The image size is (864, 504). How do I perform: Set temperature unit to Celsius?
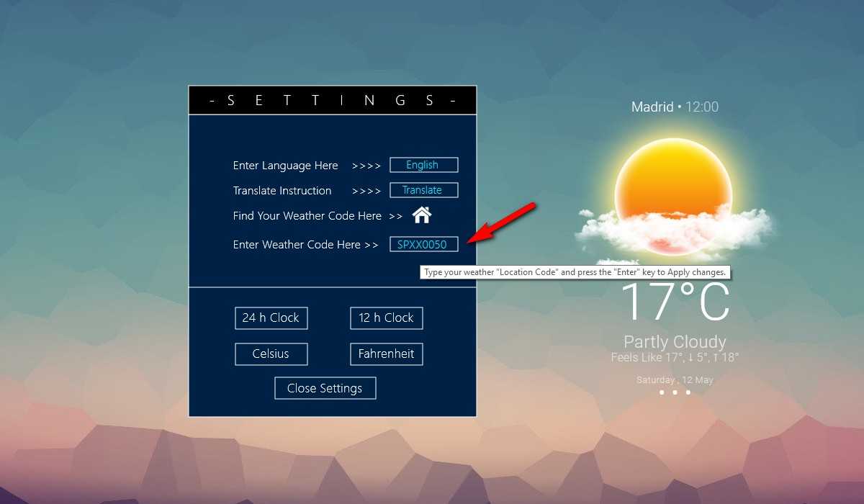coord(271,354)
